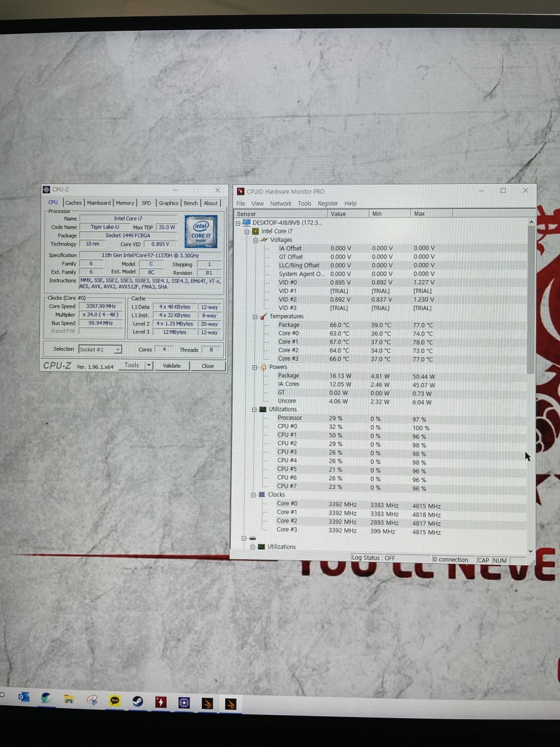This screenshot has height=747, width=560.
Task: Collapse the Utilizations section with CPU #0
Action: pyautogui.click(x=254, y=409)
